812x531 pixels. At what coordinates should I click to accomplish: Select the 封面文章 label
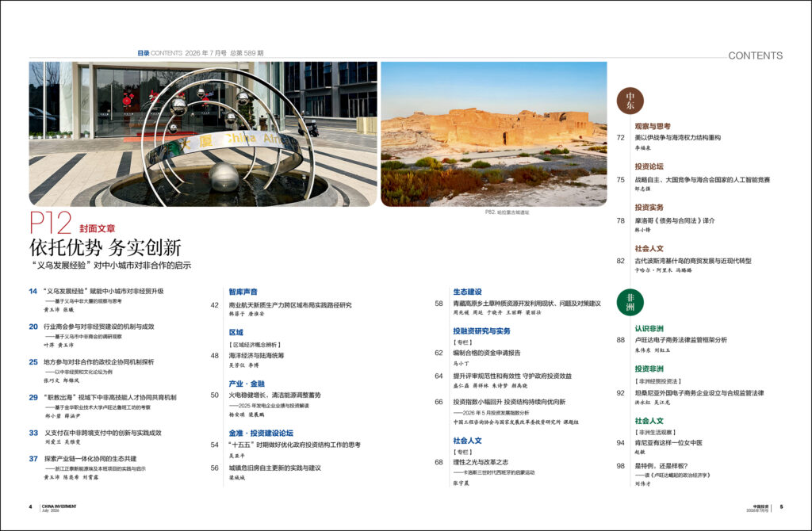point(97,228)
